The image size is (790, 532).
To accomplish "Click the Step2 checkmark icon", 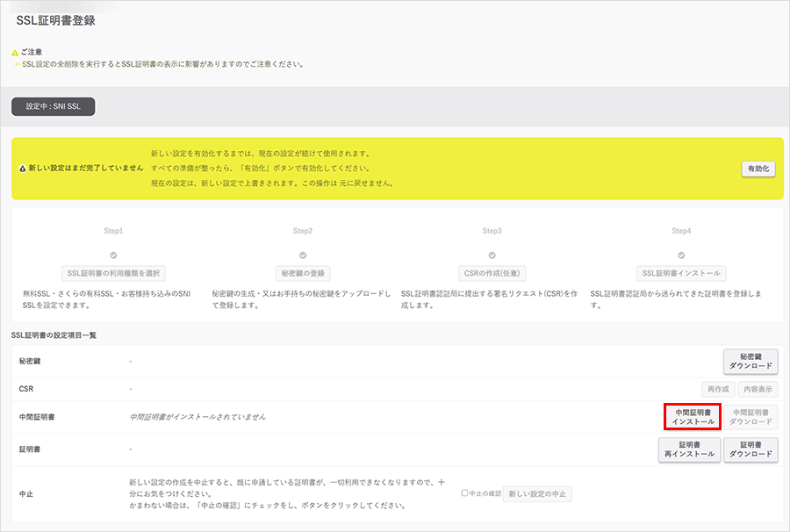I will pos(303,255).
